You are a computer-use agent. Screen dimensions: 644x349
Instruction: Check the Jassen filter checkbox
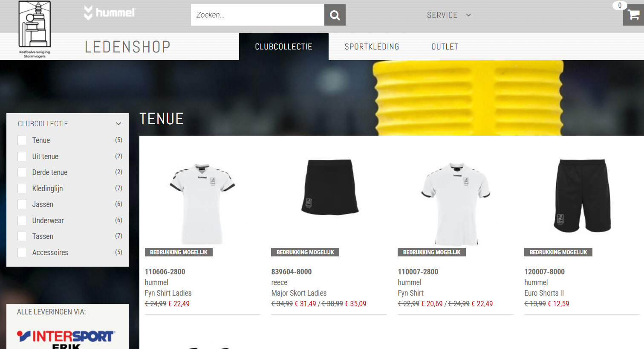click(22, 204)
